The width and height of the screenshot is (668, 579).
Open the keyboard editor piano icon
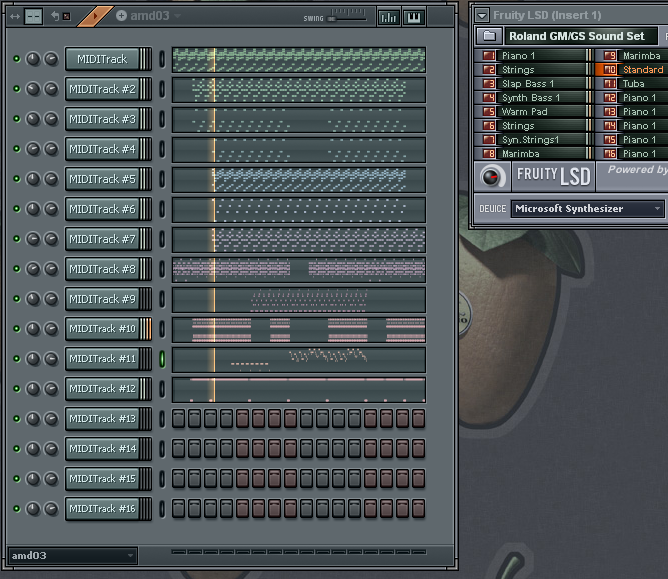tap(414, 17)
